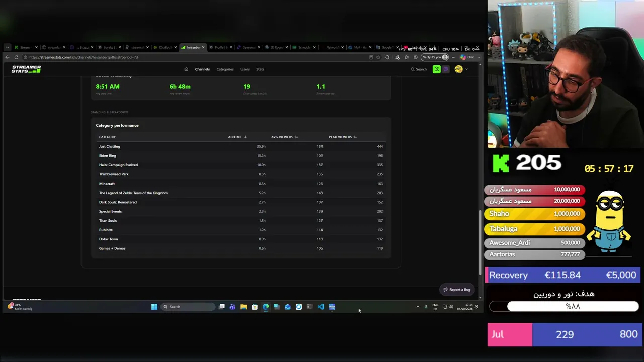Open the Titan Souls category
The height and width of the screenshot is (362, 644).
(x=240, y=221)
